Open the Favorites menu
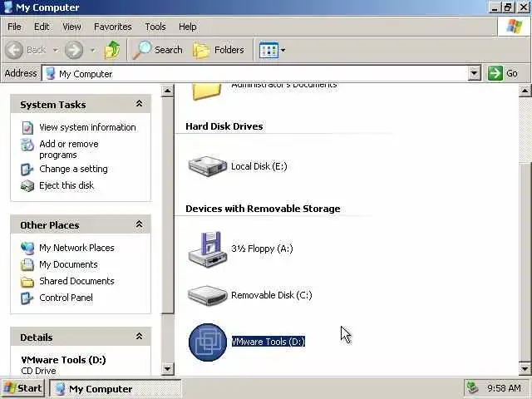 [x=113, y=27]
